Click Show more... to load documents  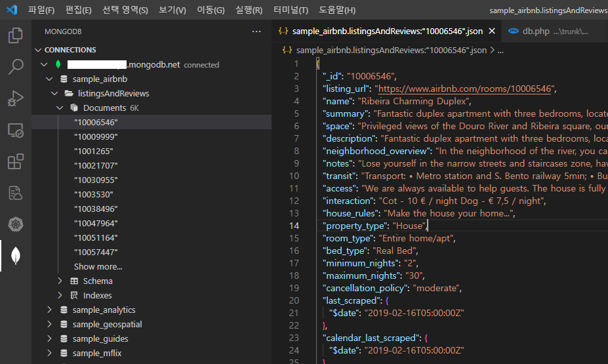tap(98, 267)
